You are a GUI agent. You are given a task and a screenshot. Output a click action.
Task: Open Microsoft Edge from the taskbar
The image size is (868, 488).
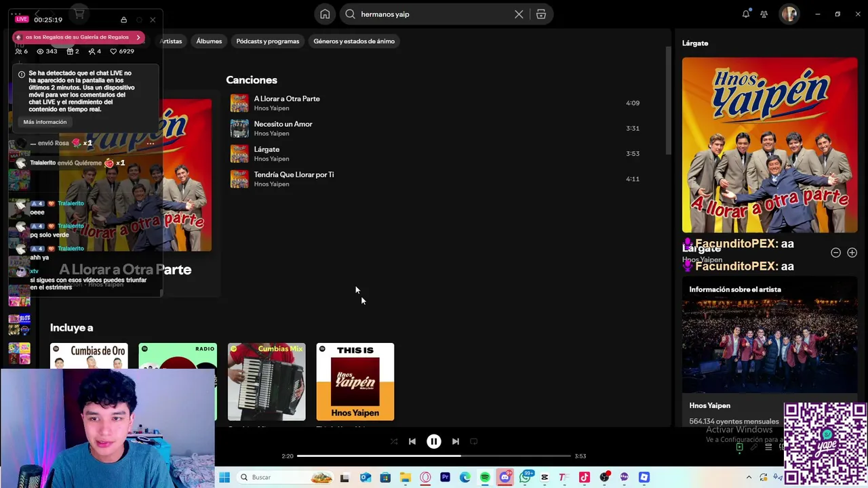(x=465, y=477)
